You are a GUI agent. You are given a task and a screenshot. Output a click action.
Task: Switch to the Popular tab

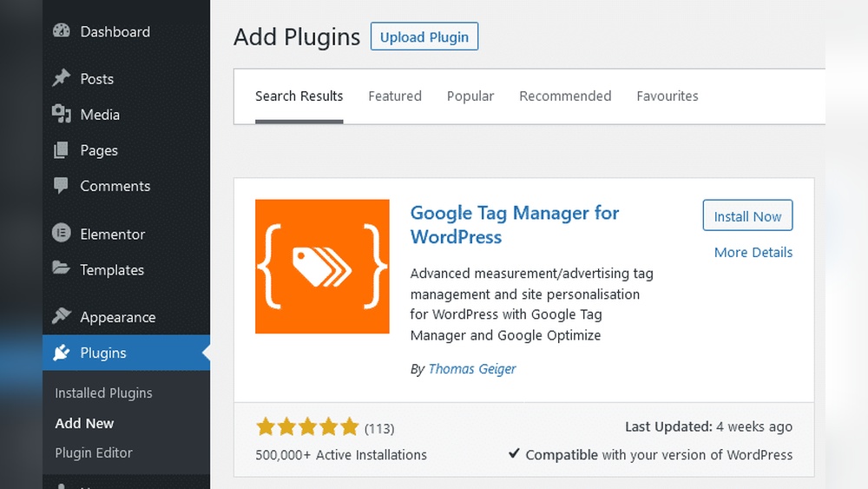(x=470, y=96)
